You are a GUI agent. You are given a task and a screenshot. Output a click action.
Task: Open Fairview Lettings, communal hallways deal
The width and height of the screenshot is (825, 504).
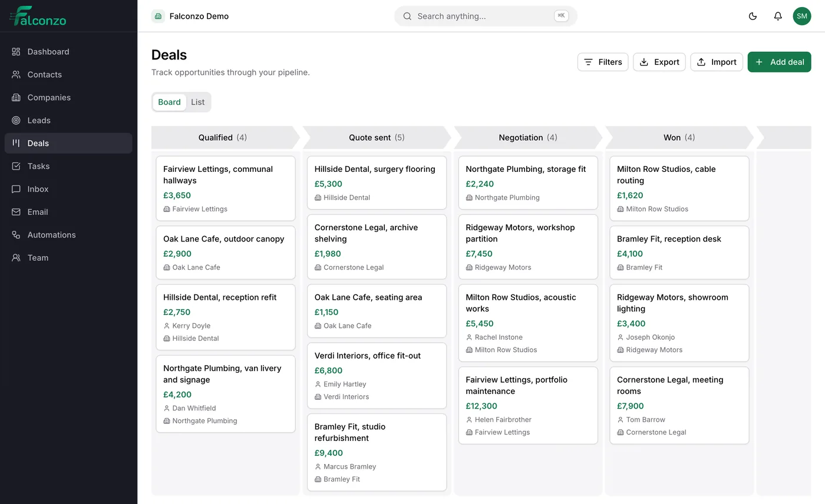[226, 188]
